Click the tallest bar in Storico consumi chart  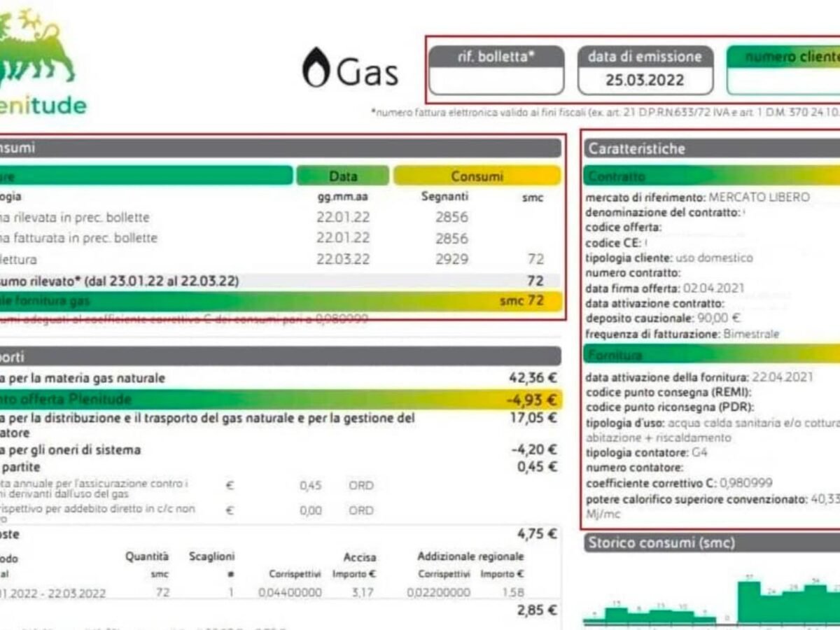pos(749,602)
